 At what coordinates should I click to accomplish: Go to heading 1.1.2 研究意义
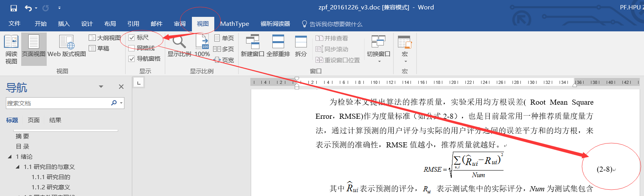tap(51, 187)
